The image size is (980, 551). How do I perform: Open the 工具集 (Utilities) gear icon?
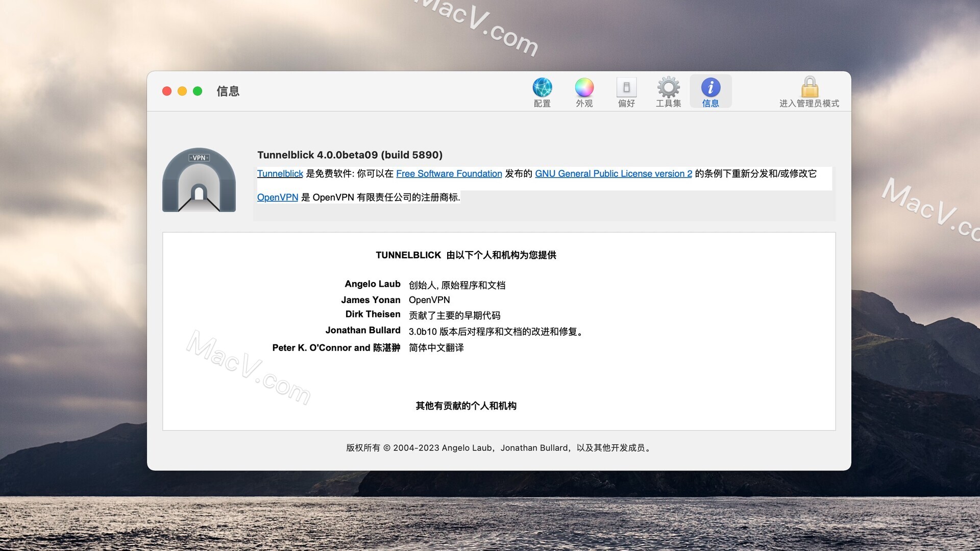click(668, 92)
